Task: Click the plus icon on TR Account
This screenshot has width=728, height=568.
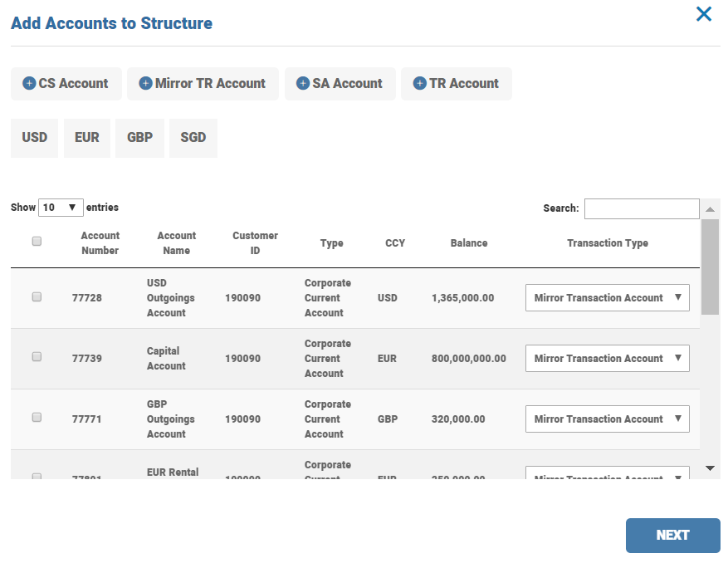Action: coord(419,83)
